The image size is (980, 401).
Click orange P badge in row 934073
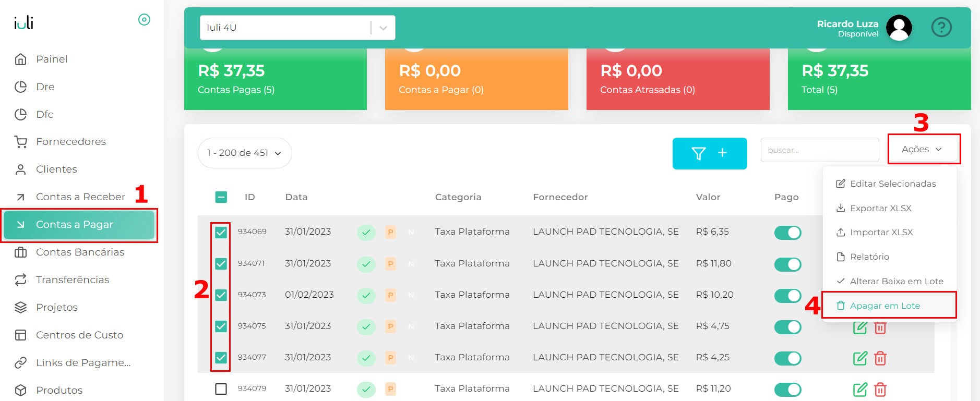coord(390,295)
